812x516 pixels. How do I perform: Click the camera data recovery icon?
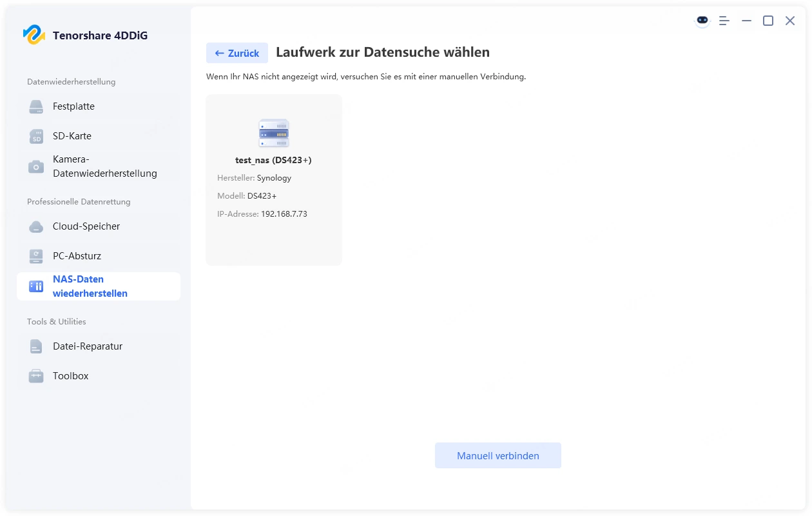pos(36,166)
